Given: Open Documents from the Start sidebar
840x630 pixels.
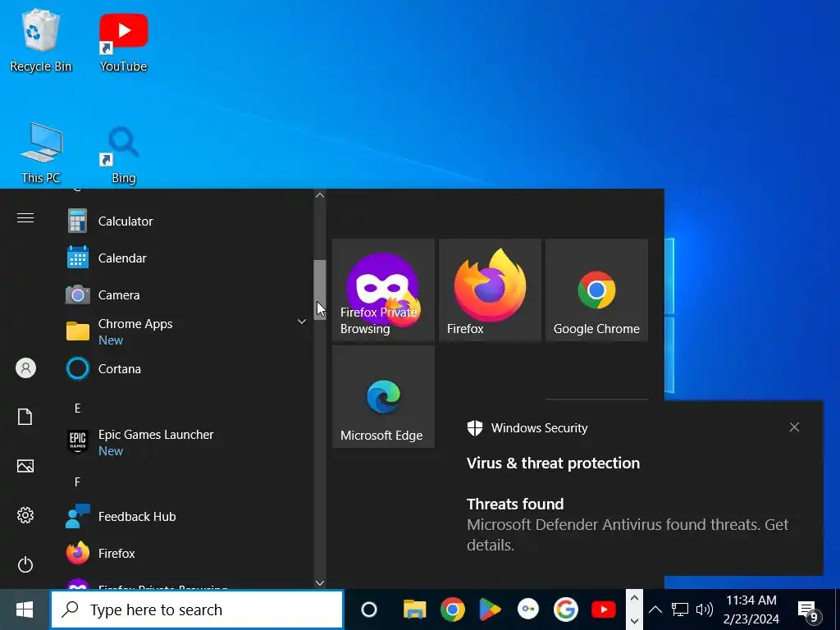Looking at the screenshot, I should (25, 417).
